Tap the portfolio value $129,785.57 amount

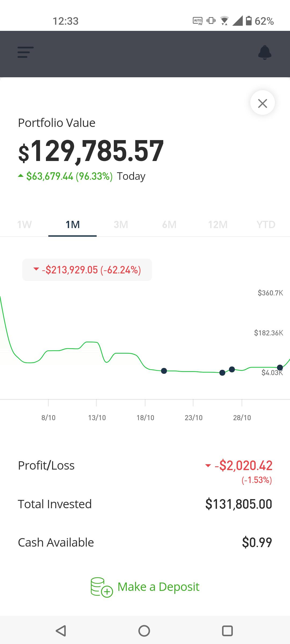point(91,151)
